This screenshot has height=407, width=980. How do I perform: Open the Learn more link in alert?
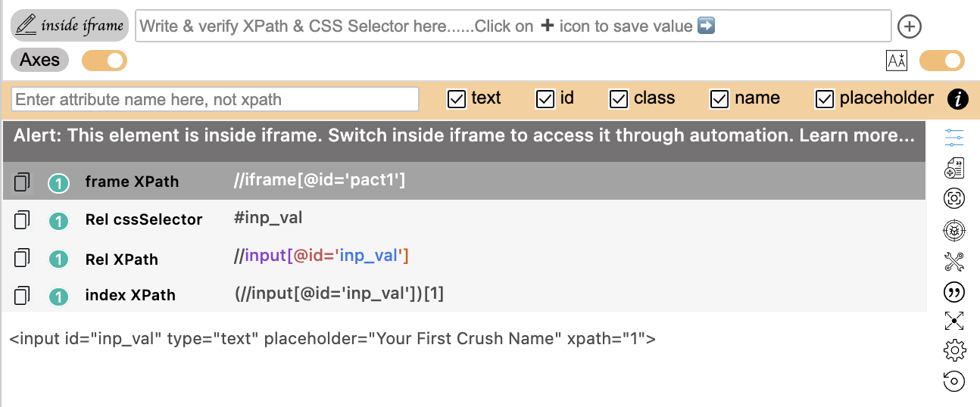click(x=857, y=136)
